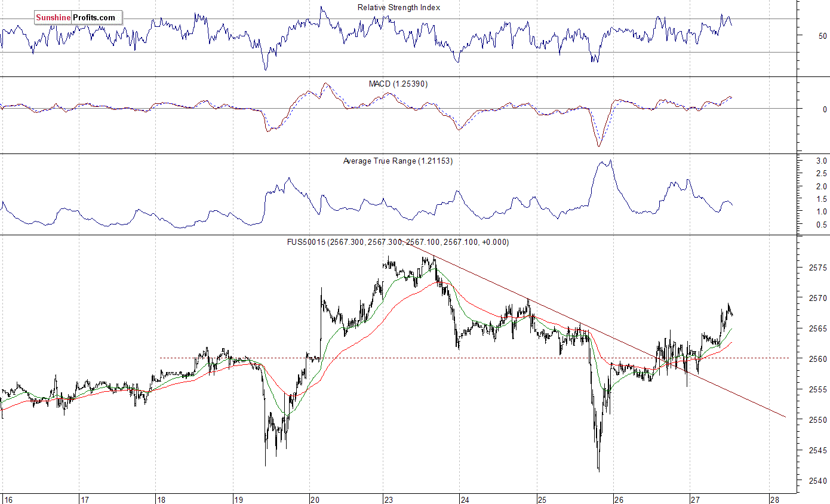Click the date axis label 28

(x=774, y=499)
